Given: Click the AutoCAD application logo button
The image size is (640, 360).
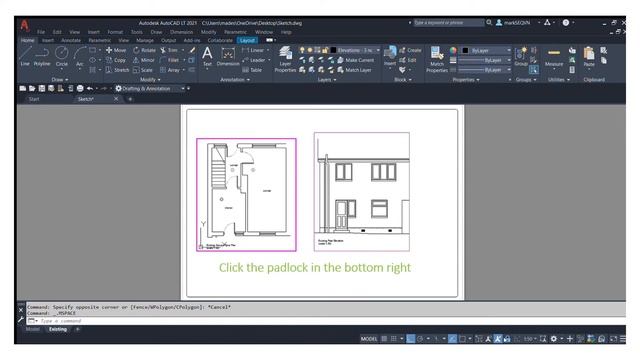Looking at the screenshot, I should (x=25, y=25).
